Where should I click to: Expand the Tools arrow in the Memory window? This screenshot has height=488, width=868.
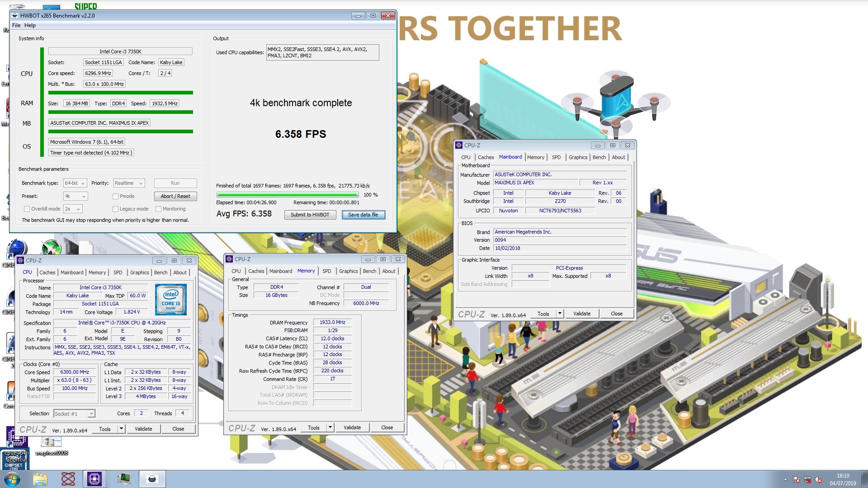[x=330, y=427]
